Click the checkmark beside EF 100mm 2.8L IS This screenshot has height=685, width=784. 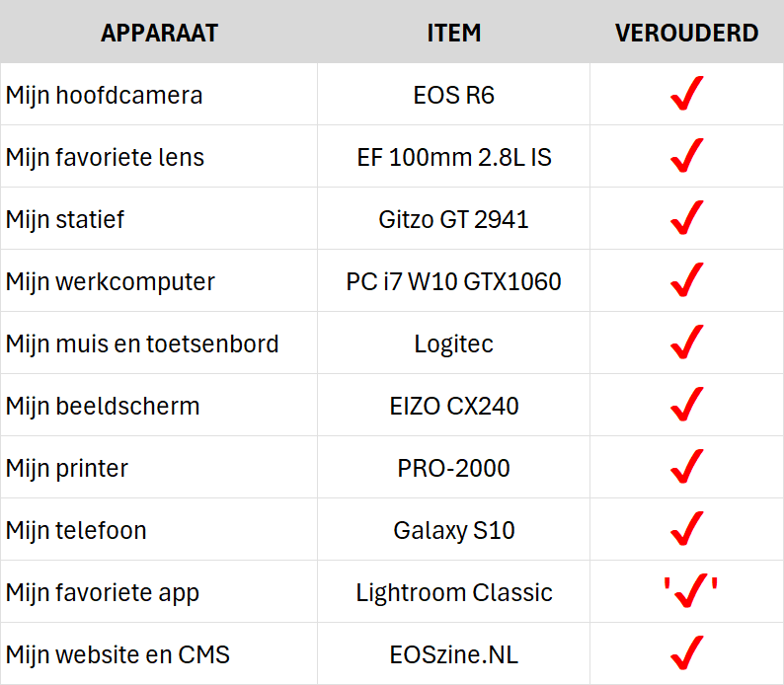pyautogui.click(x=686, y=157)
